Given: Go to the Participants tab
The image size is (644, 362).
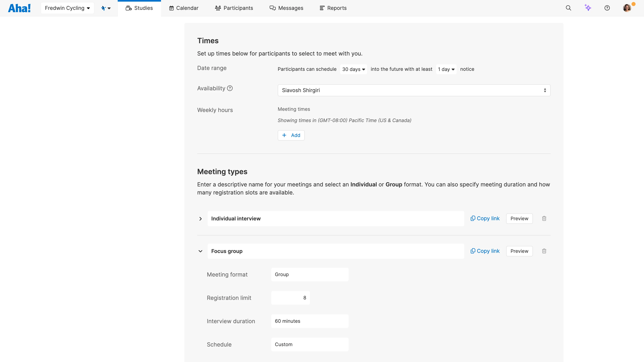Looking at the screenshot, I should (x=234, y=8).
